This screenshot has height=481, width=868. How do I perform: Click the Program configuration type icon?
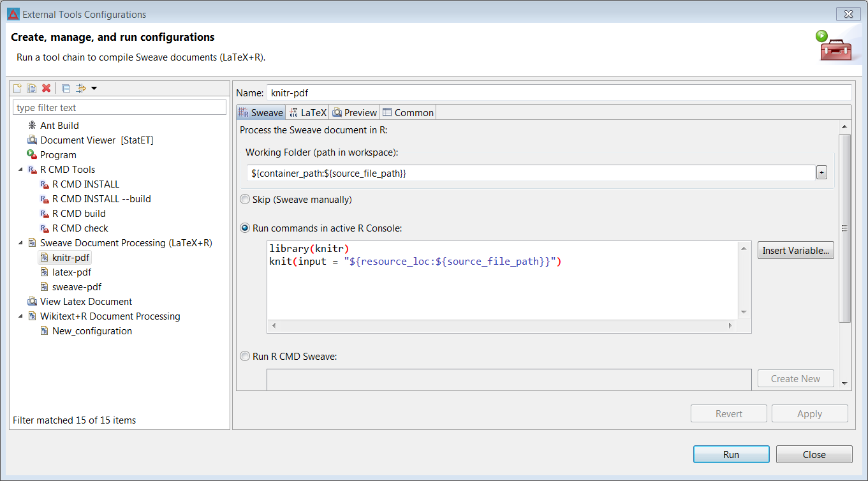(32, 155)
